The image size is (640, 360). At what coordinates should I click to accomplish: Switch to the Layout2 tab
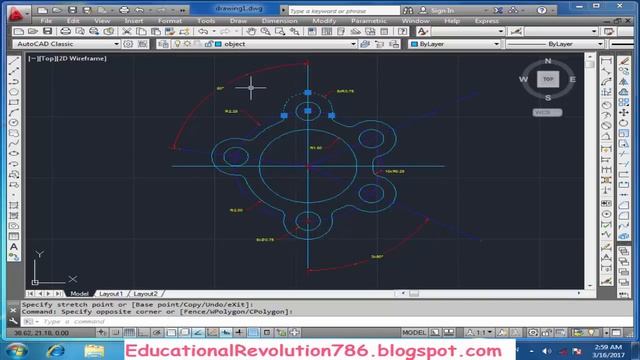145,293
